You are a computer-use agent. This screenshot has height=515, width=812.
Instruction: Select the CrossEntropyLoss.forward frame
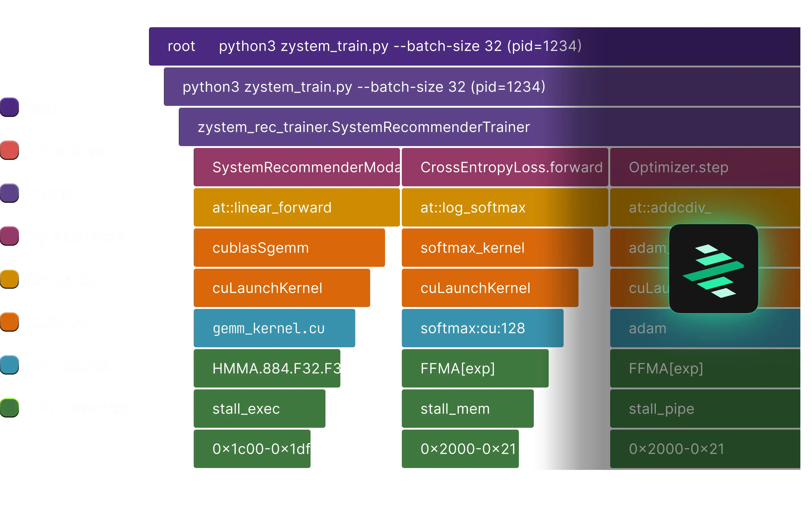[x=505, y=167]
